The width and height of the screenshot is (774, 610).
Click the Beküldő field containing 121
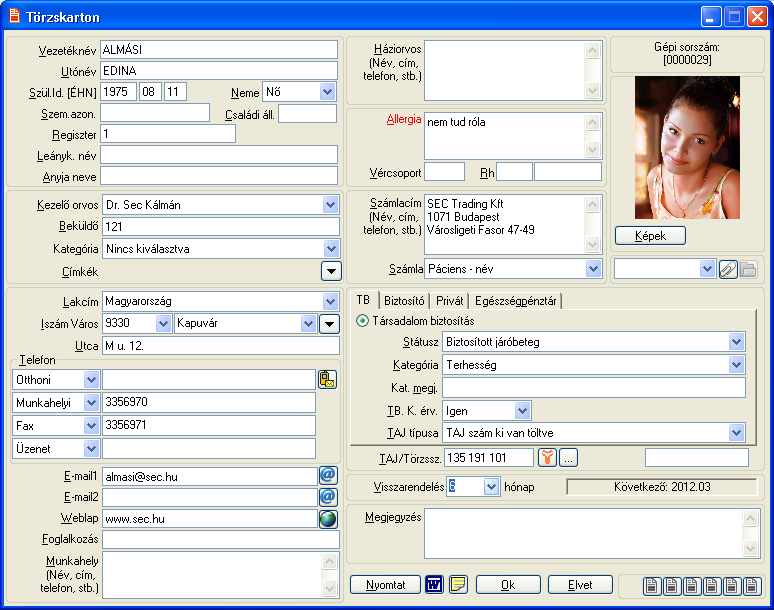pyautogui.click(x=221, y=227)
